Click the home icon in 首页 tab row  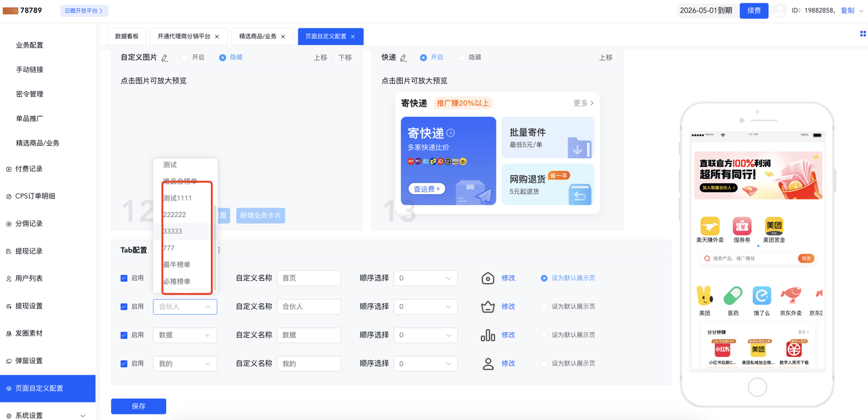[488, 278]
